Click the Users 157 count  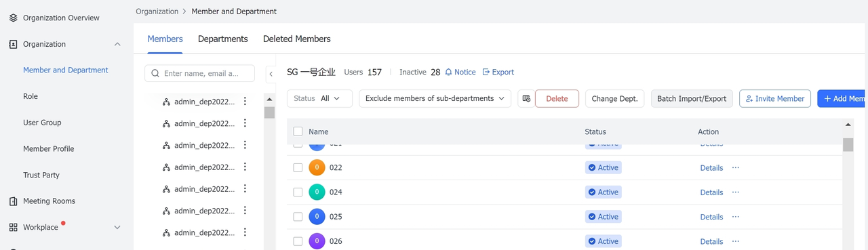[x=363, y=72]
